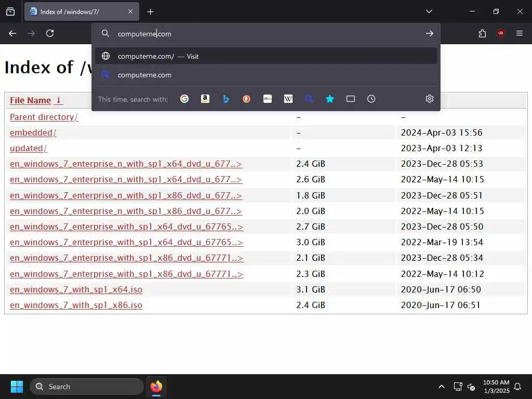The image size is (532, 399).
Task: Open the uBlock Origin toolbar icon
Action: click(x=501, y=33)
